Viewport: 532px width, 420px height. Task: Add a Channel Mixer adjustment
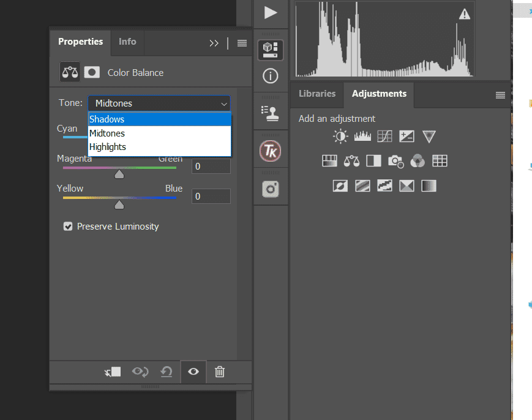(x=418, y=160)
